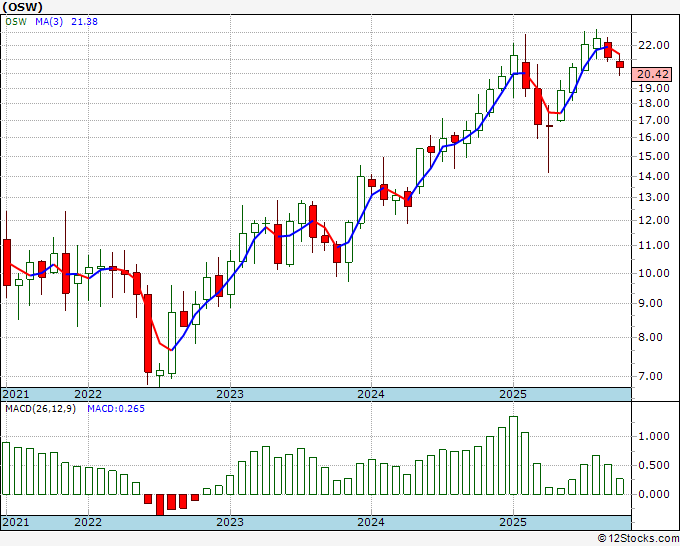Click the OSW legend label
This screenshot has width=680, height=546.
click(x=16, y=21)
